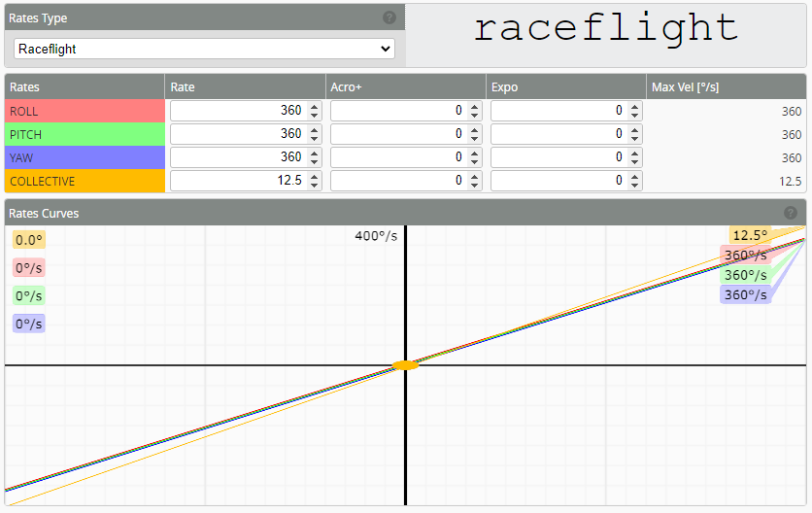Screen dimensions: 812x513
Task: Click the raceflight logo text
Action: [x=606, y=28]
